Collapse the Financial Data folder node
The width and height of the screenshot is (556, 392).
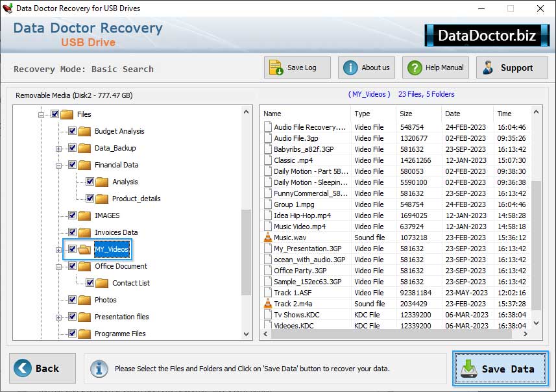tap(58, 165)
